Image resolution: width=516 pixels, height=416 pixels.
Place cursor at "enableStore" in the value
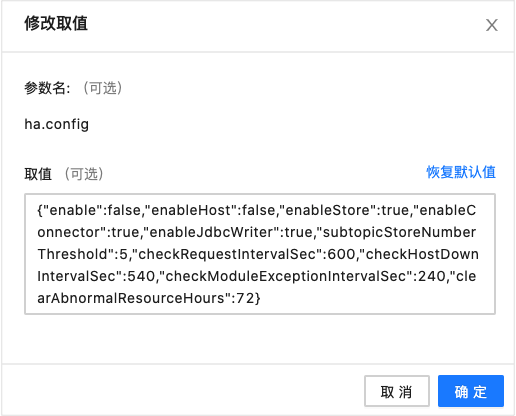(328, 210)
